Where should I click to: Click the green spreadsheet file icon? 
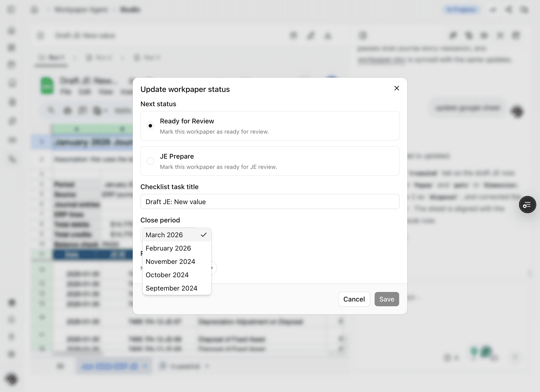47,86
